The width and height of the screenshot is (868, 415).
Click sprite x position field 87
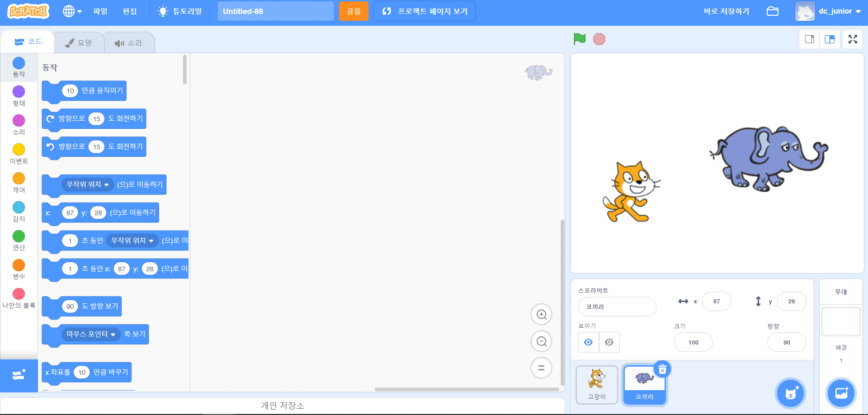coord(717,301)
